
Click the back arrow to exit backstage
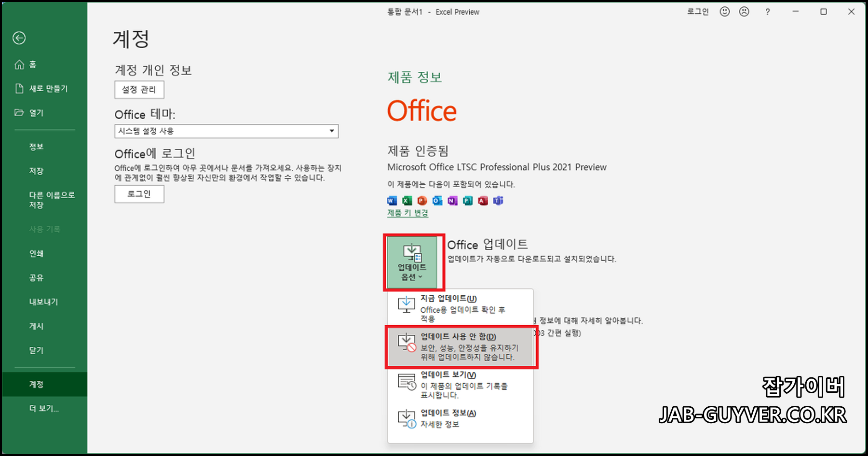point(19,38)
